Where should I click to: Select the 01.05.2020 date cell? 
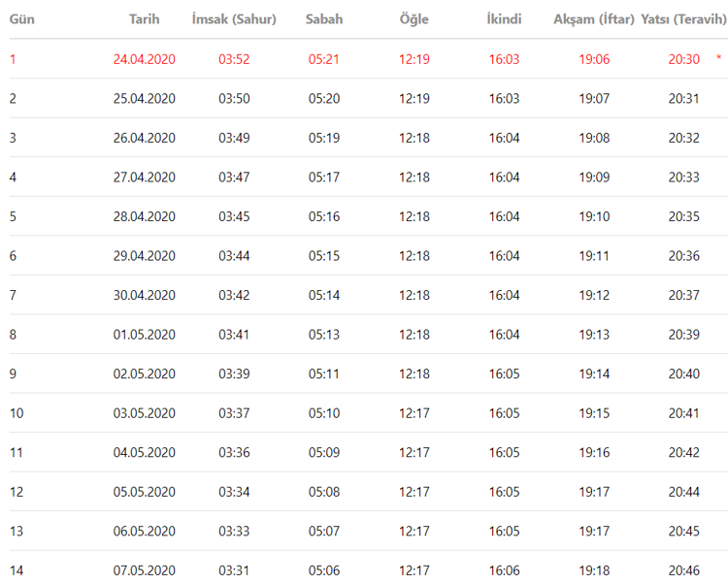tap(144, 335)
